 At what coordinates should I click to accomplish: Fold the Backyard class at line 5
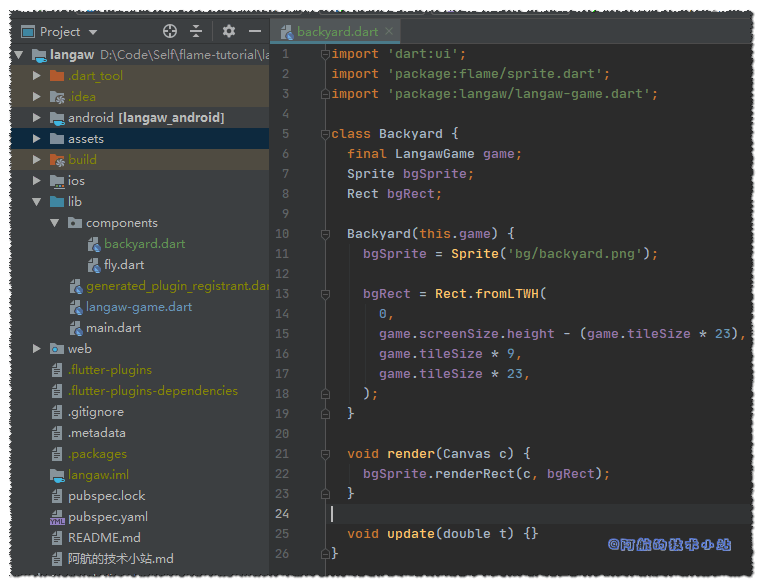pyautogui.click(x=324, y=134)
